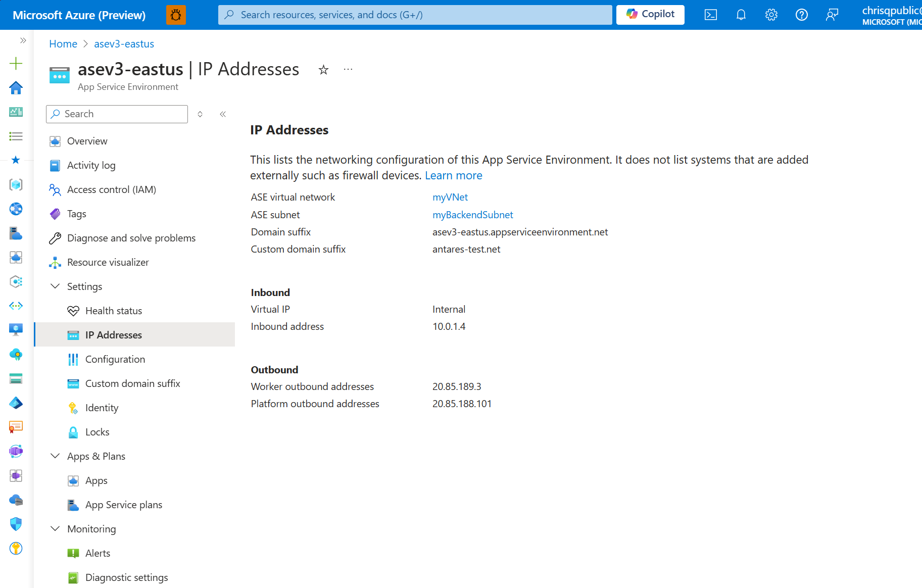Click the asev3-eastus breadcrumb link

pos(124,44)
